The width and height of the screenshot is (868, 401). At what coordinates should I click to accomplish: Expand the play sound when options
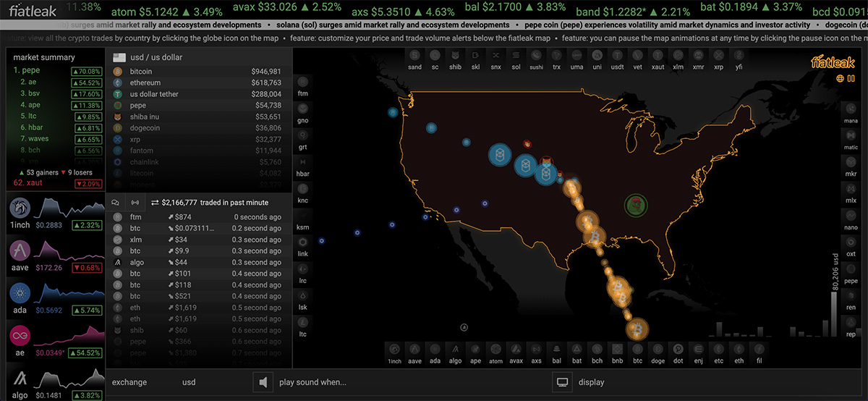tap(312, 382)
